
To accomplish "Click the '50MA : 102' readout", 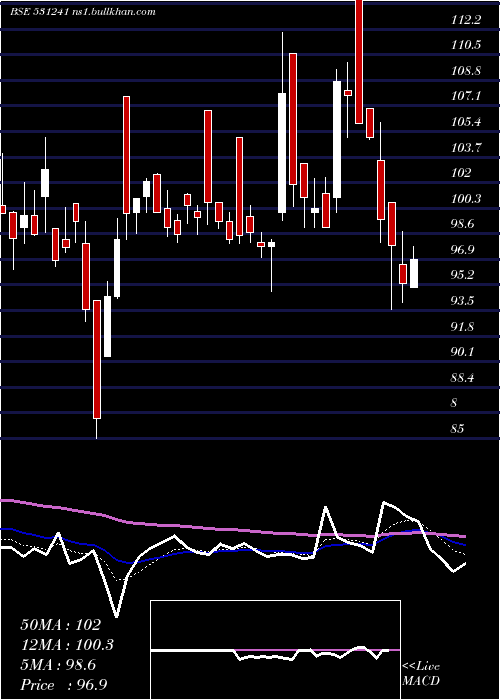I will (60, 625).
